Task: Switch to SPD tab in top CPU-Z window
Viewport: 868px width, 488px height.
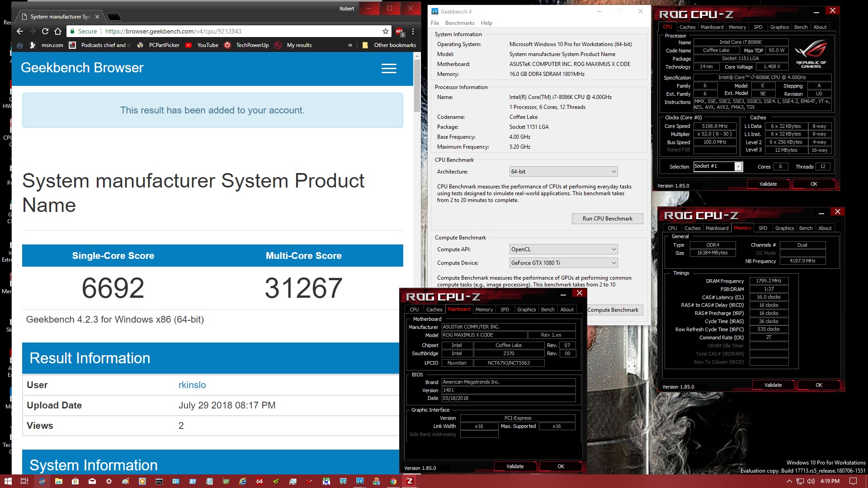Action: pyautogui.click(x=758, y=27)
